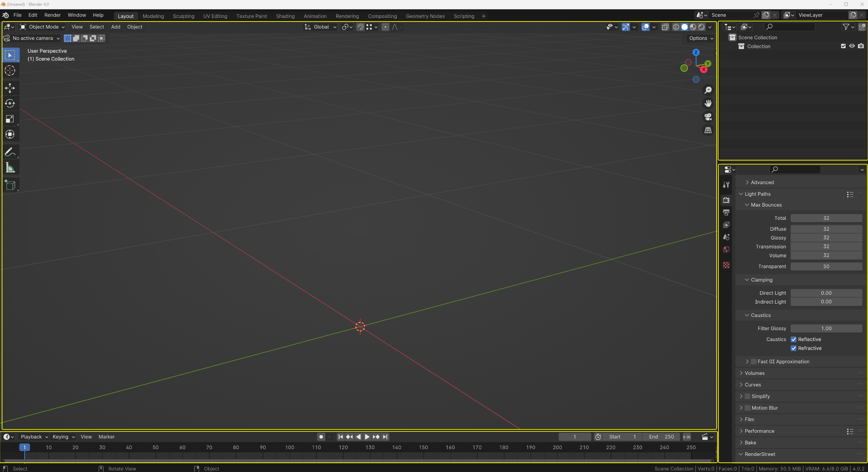Open the Render properties tab
Viewport: 868px width, 472px height.
726,200
